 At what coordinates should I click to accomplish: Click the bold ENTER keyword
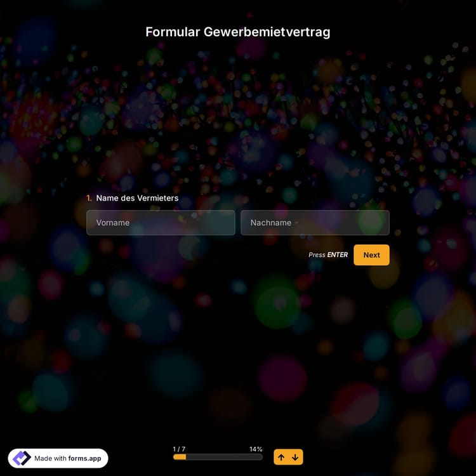(338, 255)
